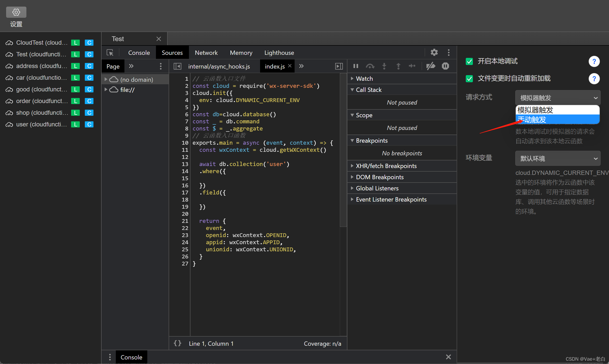Switch to the Network tab
The height and width of the screenshot is (364, 609).
tap(206, 53)
